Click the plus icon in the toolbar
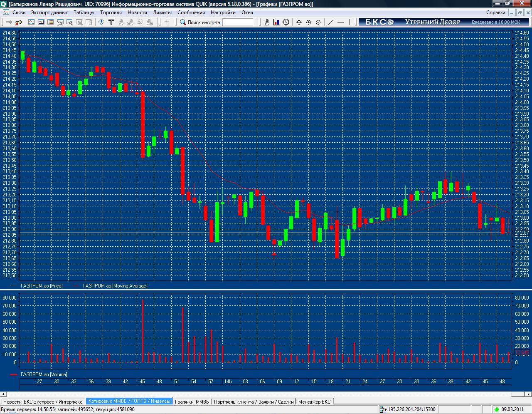Viewport: 532px width, 414px height. click(167, 22)
